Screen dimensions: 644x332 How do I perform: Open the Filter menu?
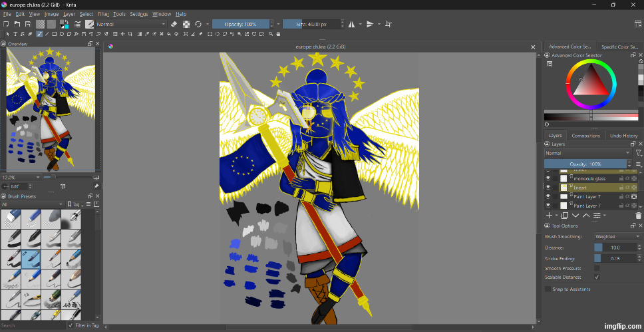tap(103, 14)
